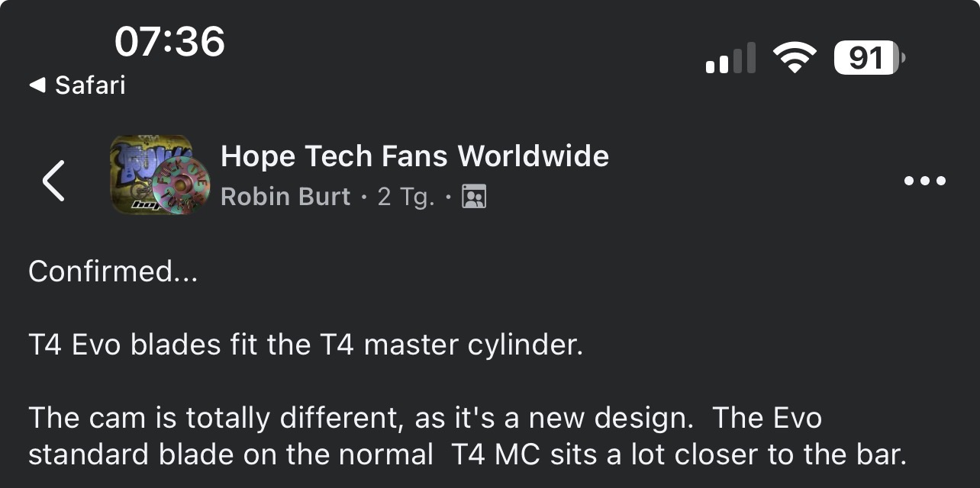
Task: Tap the small triangle beside Safari
Action: pyautogui.click(x=37, y=85)
